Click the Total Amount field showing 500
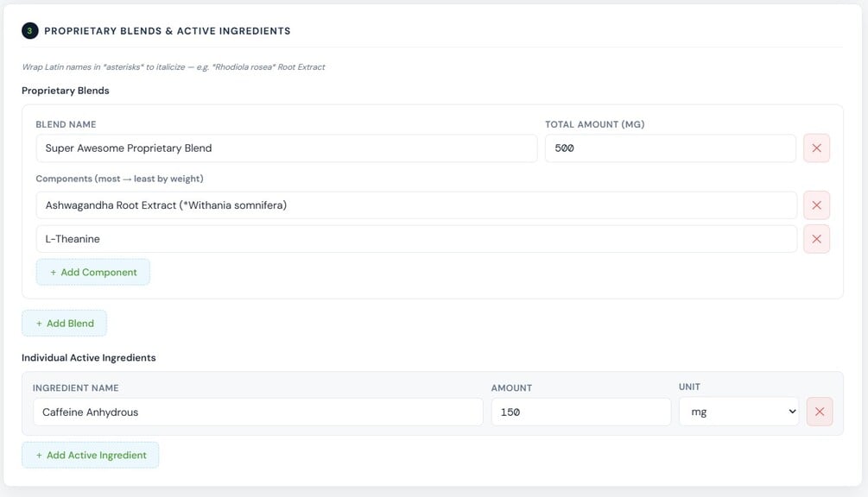 point(669,148)
